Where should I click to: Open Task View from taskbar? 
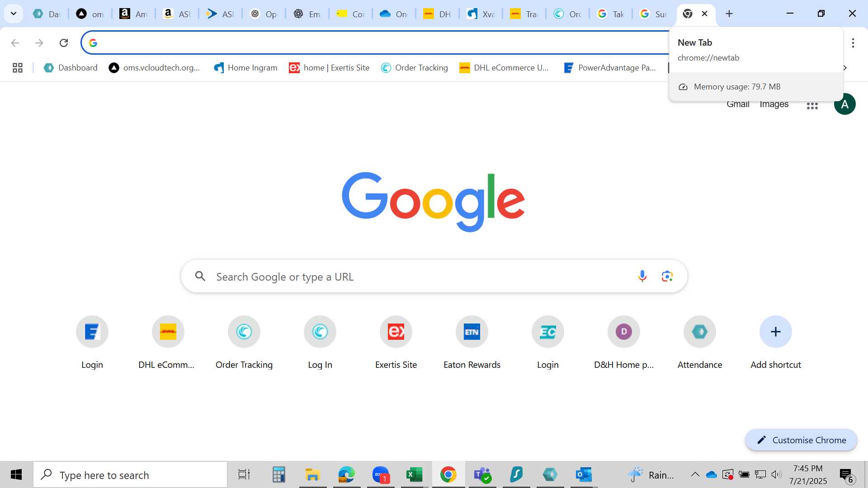[x=244, y=475]
